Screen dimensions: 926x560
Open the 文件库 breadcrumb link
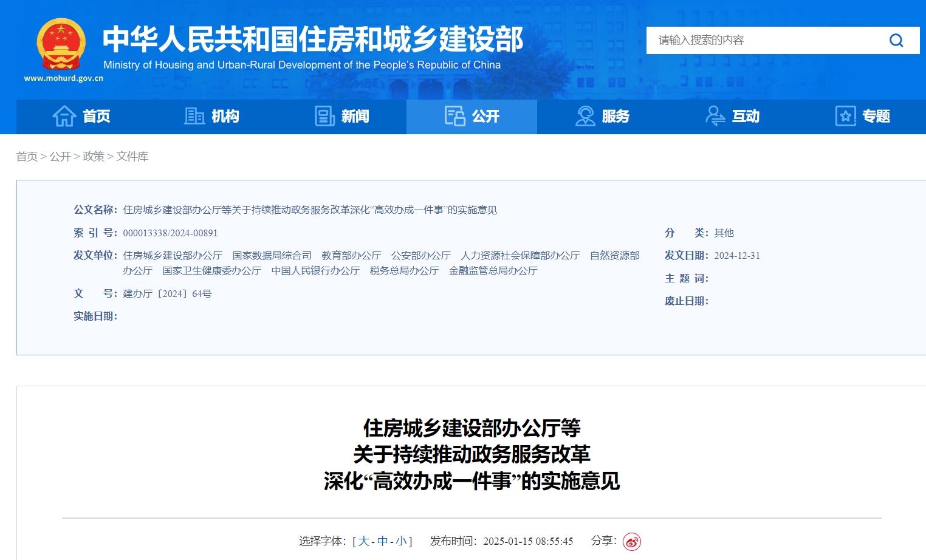133,156
